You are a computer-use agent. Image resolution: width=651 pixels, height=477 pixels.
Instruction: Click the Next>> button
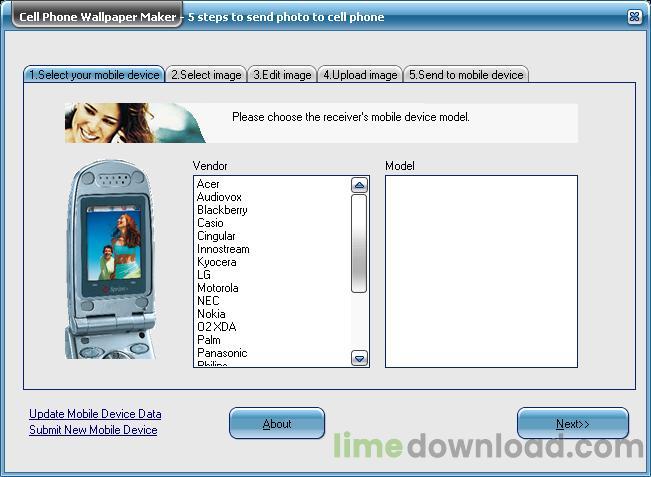573,423
